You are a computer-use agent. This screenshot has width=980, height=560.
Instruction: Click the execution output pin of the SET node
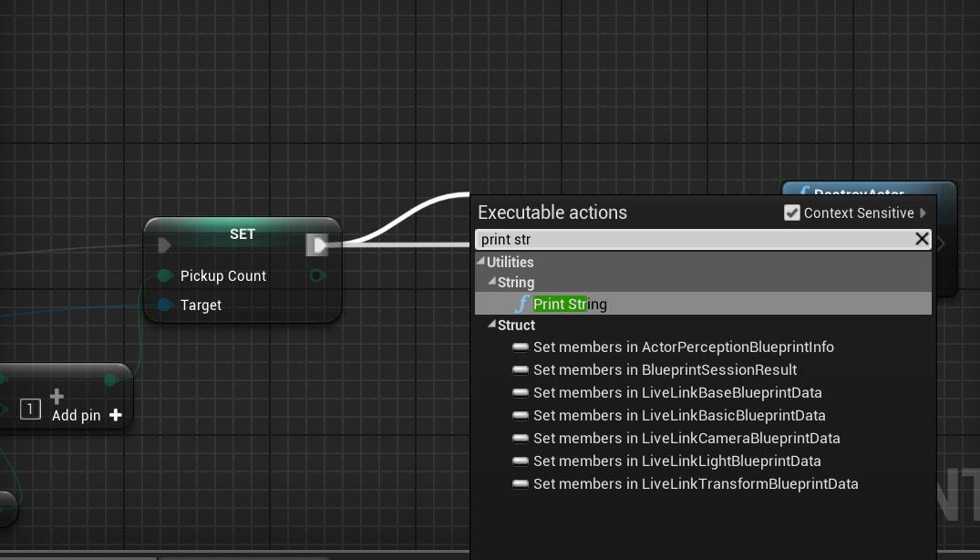(x=318, y=244)
